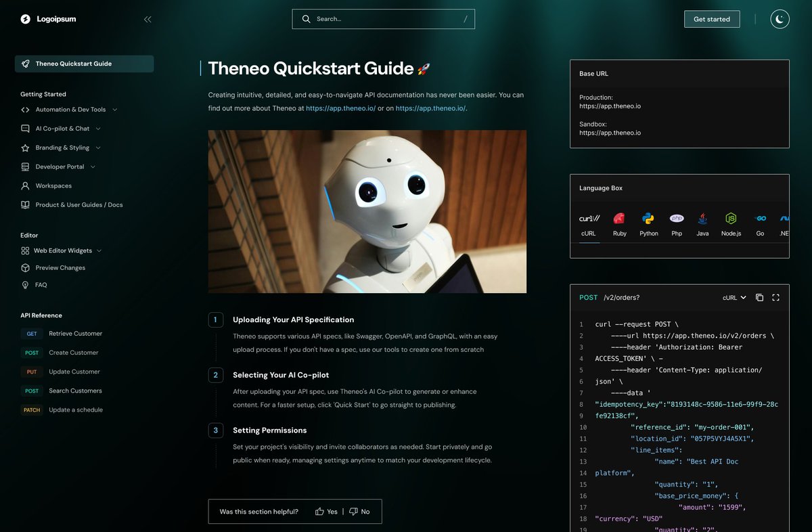
Task: Expand AI Co-pilot & Chat chevron
Action: 98,129
